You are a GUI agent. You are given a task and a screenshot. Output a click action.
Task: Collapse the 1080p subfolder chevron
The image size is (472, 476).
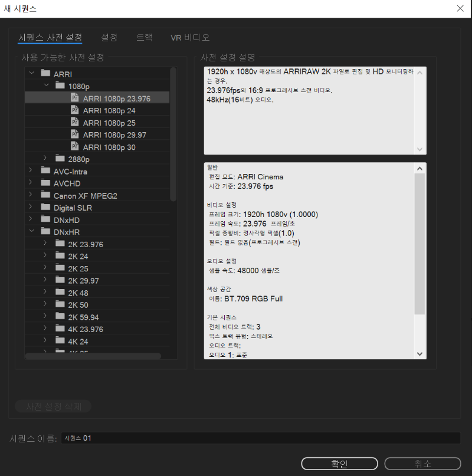[46, 85]
